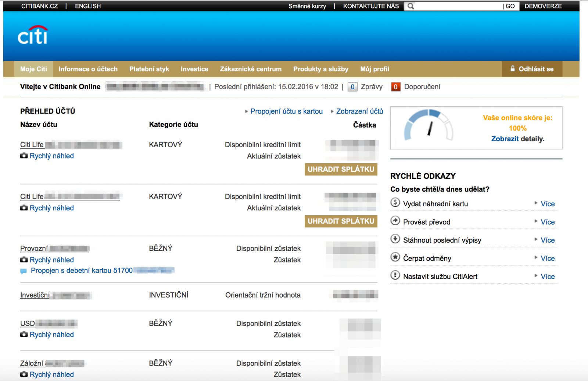Open the Provozní account link
Screen dimensions: 588x381
tap(55, 249)
